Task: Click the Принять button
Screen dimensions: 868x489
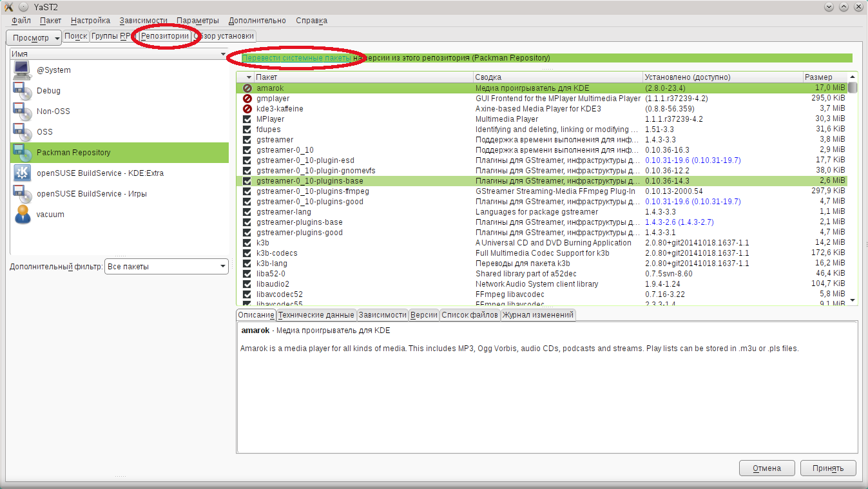Action: coord(828,468)
